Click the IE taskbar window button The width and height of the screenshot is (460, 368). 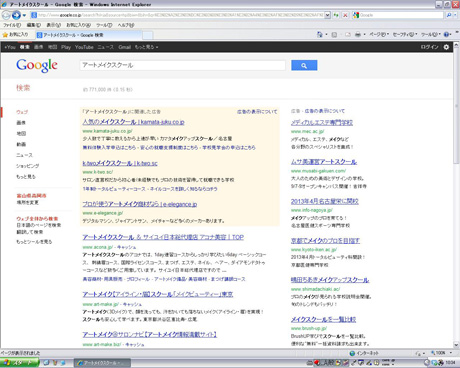click(x=102, y=363)
